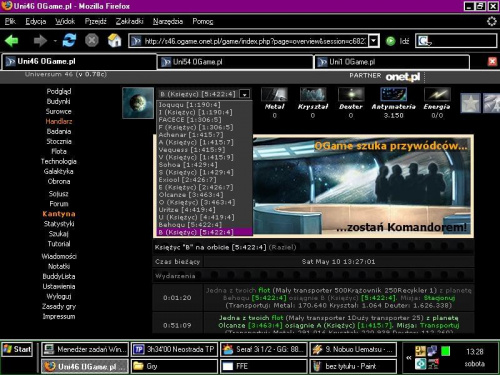Open the Pomoc menu
Viewport: 500px width, 375px height.
(203, 21)
